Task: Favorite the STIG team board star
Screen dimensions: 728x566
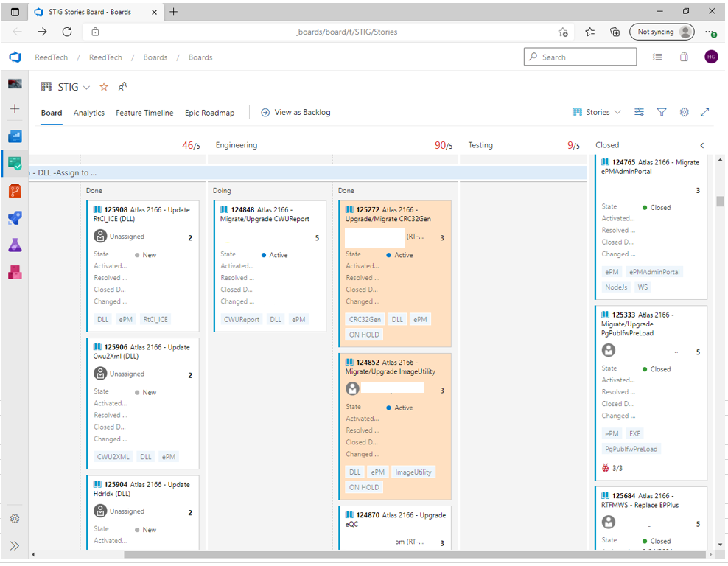Action: coord(104,87)
